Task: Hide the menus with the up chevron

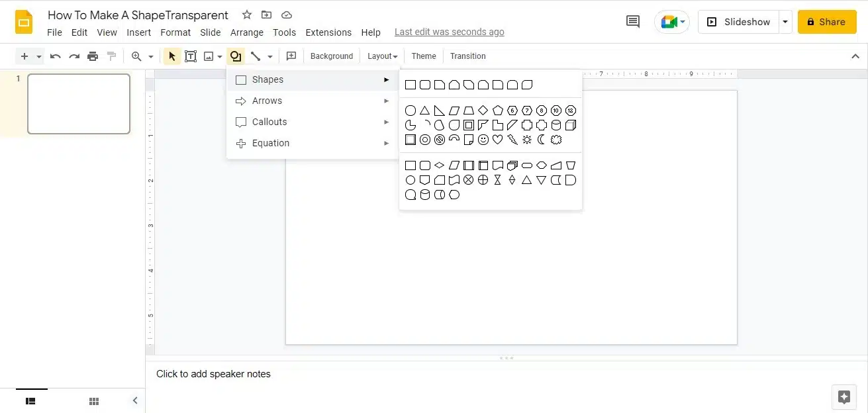Action: click(x=855, y=56)
